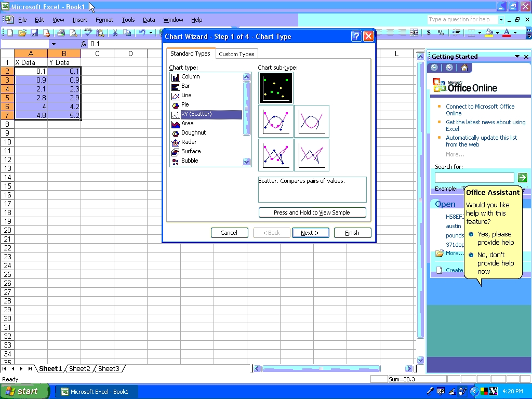Image resolution: width=532 pixels, height=399 pixels.
Task: Click the Save icon in the toolbar
Action: click(34, 33)
